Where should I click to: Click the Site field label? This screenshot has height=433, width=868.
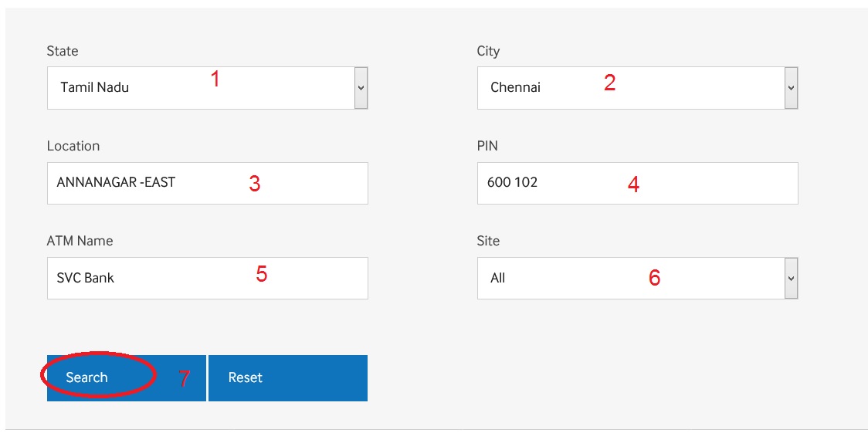[x=488, y=241]
